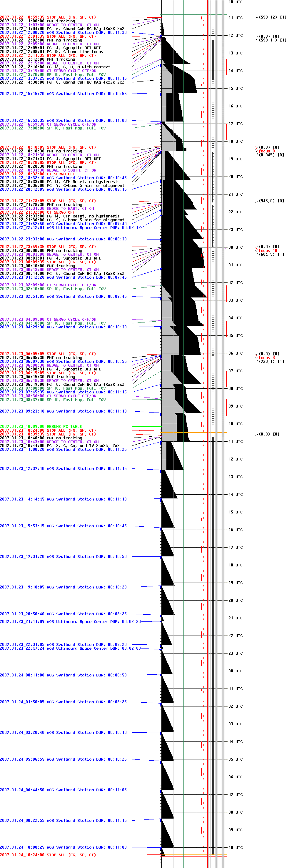Screen dimensions: 294x868
Task: Select the red focus 10 label
Action: (268, 251)
